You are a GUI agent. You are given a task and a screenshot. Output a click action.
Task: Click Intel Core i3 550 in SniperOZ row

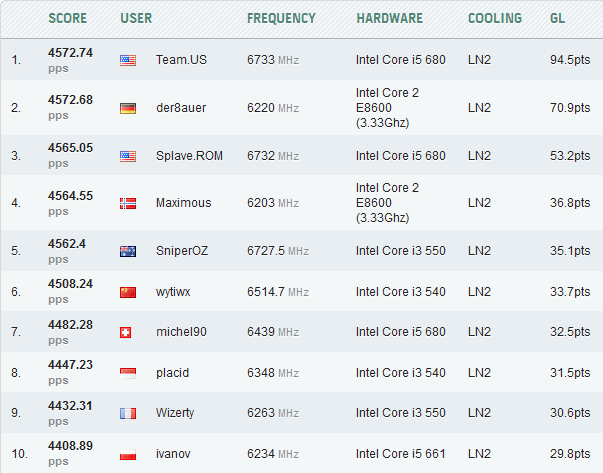click(400, 251)
